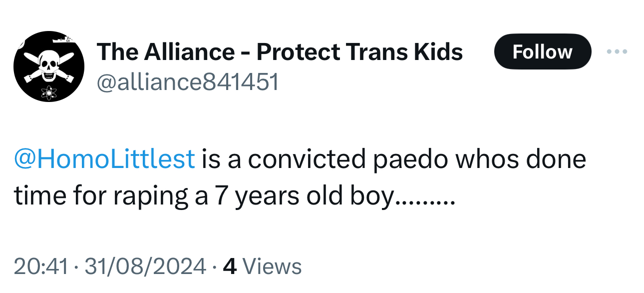Click the first line of tweet text
Viewport: 644px width, 293px height.
[x=392, y=159]
